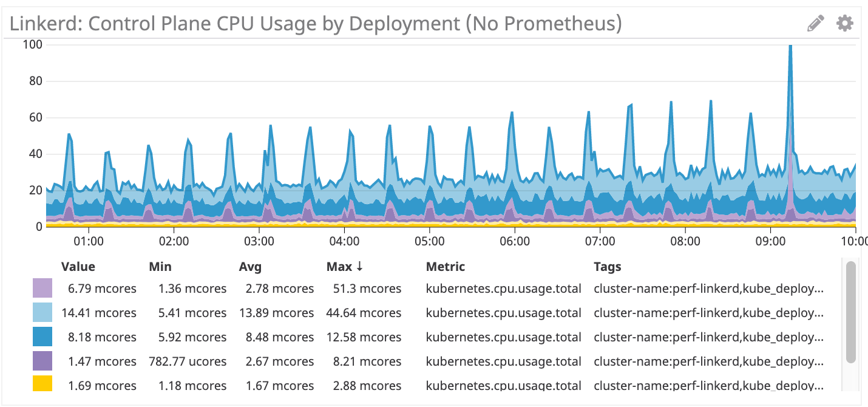
Task: Click the 01:00 x-axis time label
Action: pyautogui.click(x=89, y=241)
